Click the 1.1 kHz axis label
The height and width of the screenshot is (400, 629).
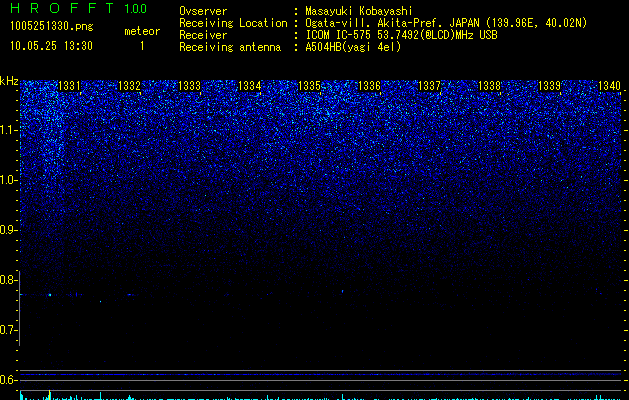click(x=9, y=130)
